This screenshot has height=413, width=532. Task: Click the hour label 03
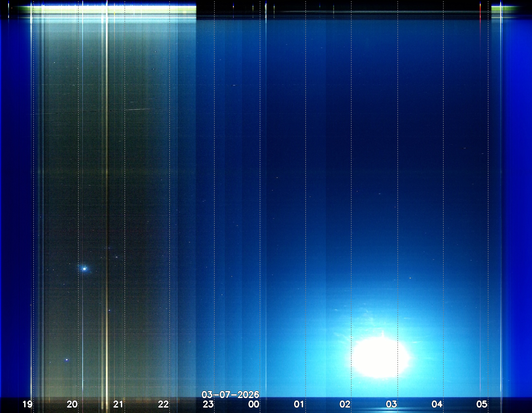tap(391, 404)
